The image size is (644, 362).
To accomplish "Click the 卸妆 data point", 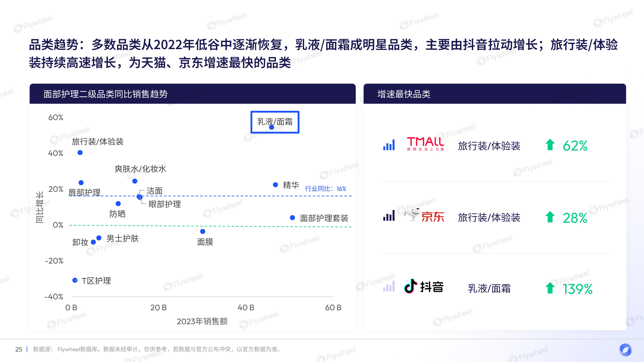I will click(93, 242).
